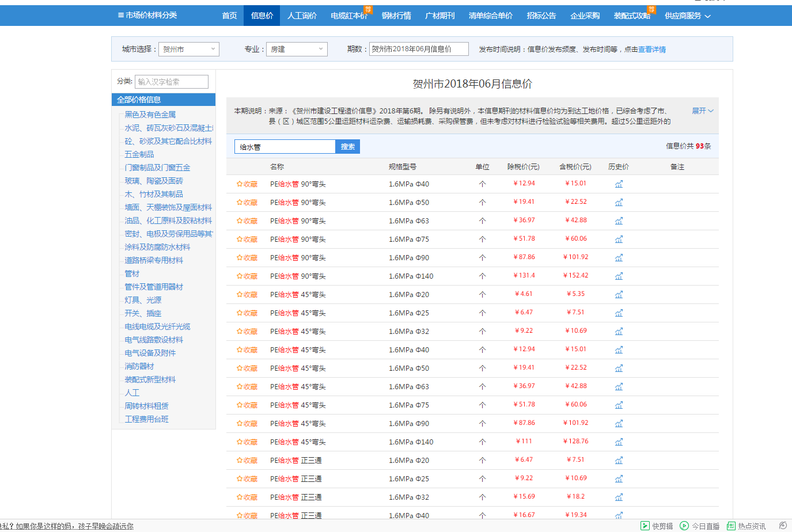The width and height of the screenshot is (792, 532).
Task: Open history price chart for Φ32 正三通 row
Action: [x=619, y=497]
